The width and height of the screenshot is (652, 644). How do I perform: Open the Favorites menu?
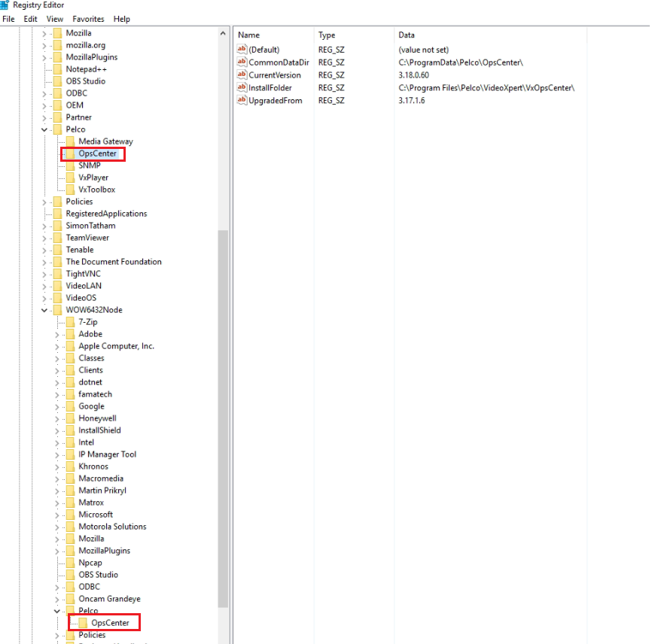point(88,19)
